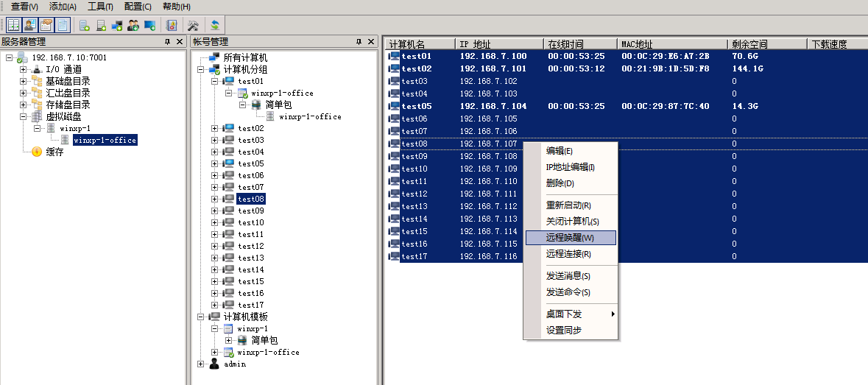Expand the admin node
This screenshot has width=868, height=385.
click(201, 364)
